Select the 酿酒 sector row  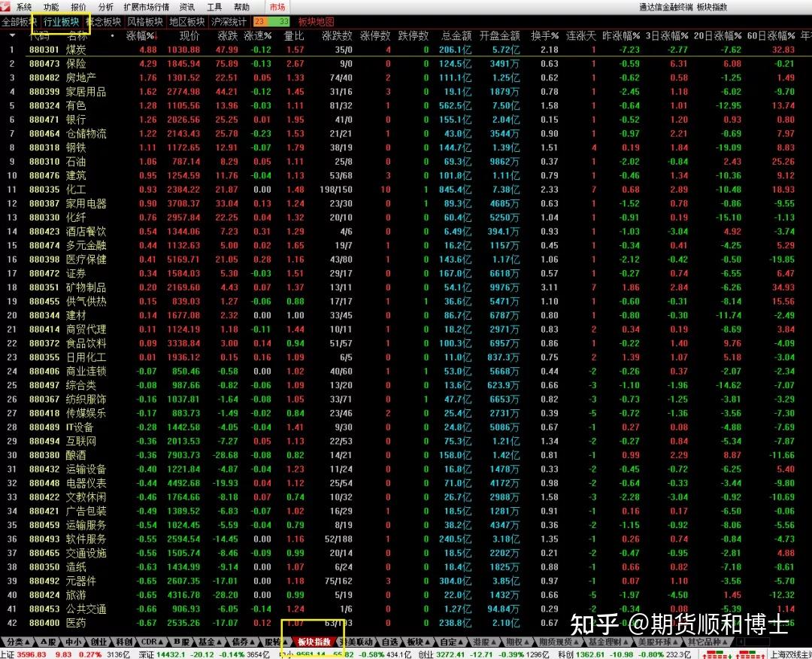(x=406, y=455)
